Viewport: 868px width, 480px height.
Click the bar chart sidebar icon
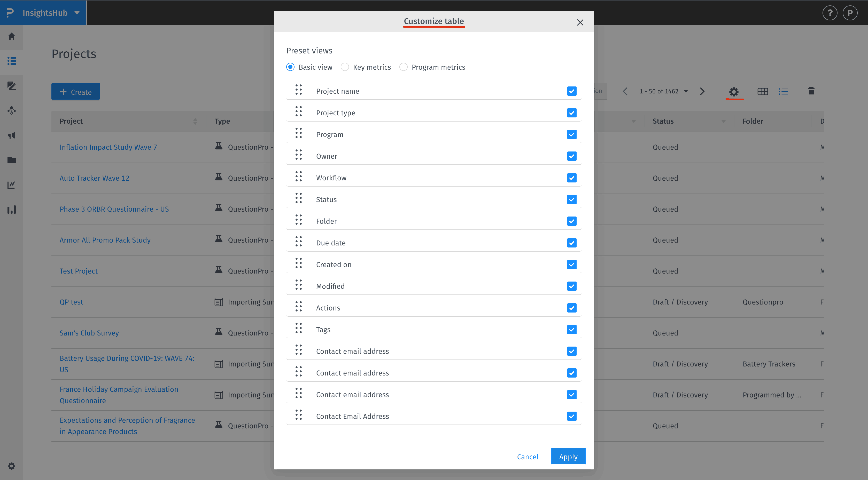(11, 210)
